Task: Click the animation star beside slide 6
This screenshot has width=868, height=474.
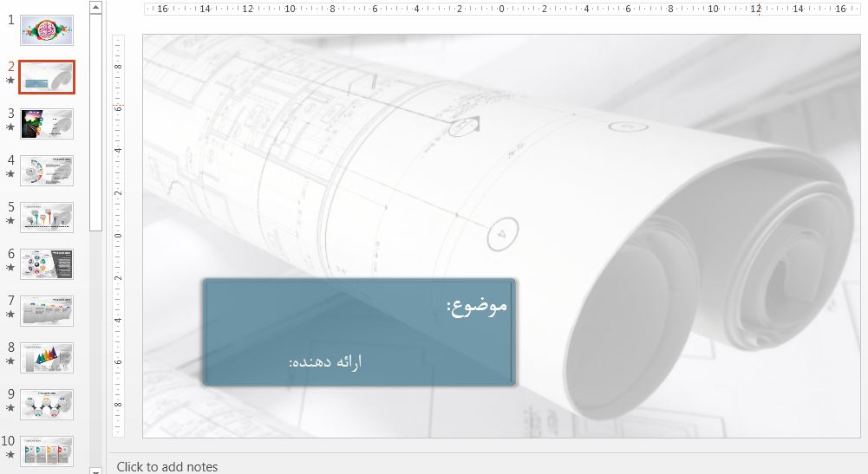Action: (10, 268)
